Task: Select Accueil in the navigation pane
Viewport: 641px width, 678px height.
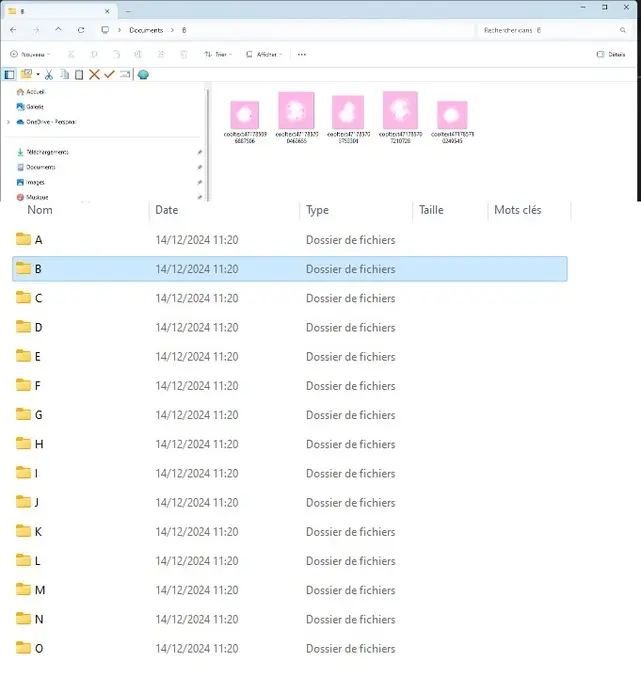Action: point(35,92)
